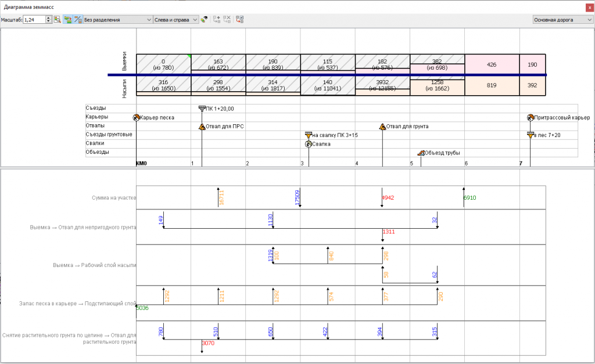The height and width of the screenshot is (364, 595).
Task: Increase scale with spinner up arrow
Action: [49, 18]
